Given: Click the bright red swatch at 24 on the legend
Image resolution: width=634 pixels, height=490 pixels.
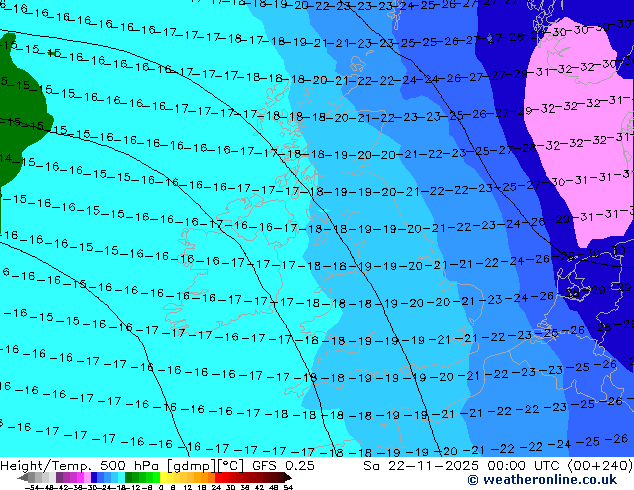Looking at the screenshot, I should coord(218,477).
